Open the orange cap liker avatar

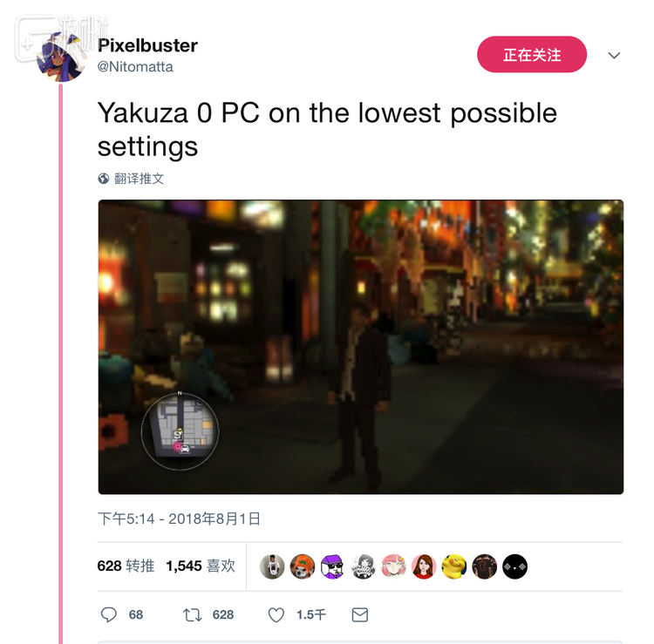pos(303,566)
